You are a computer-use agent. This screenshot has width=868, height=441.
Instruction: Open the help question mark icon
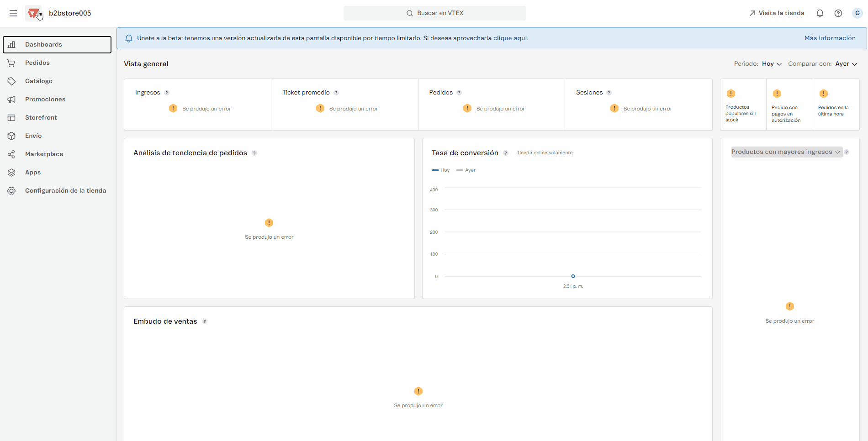[x=838, y=13]
